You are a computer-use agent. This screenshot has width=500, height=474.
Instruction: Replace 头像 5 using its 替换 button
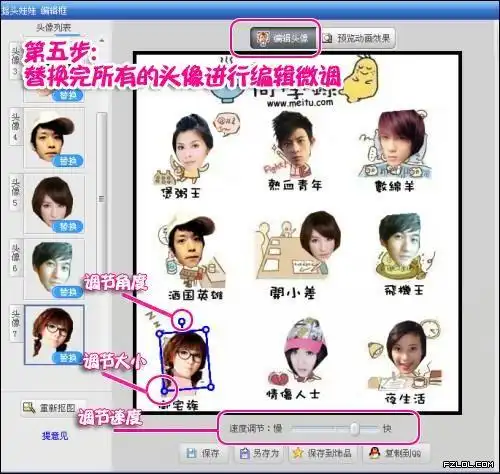coord(68,227)
